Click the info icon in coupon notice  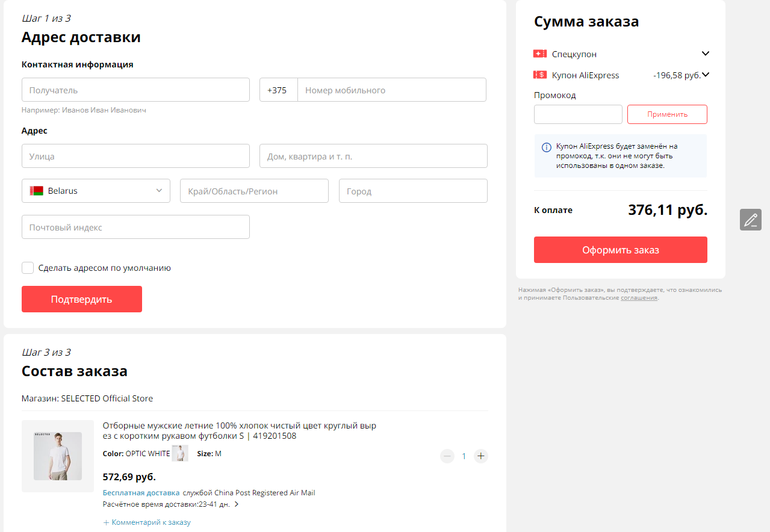coord(547,147)
